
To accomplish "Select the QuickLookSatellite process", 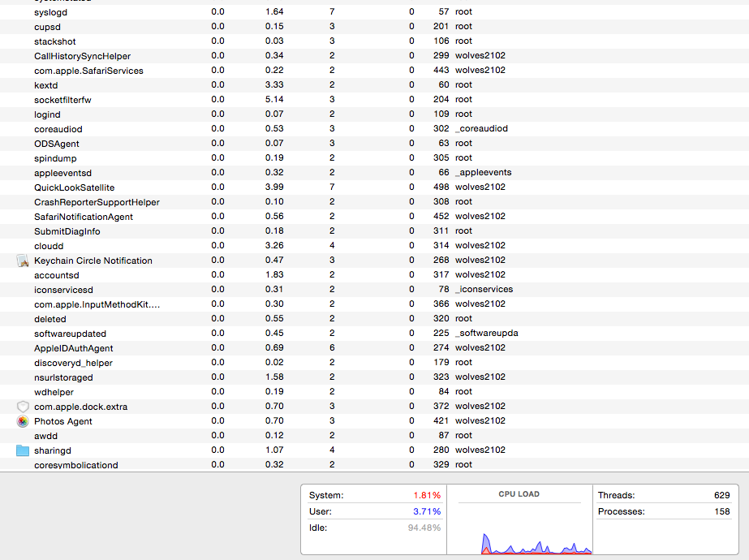I will point(375,187).
